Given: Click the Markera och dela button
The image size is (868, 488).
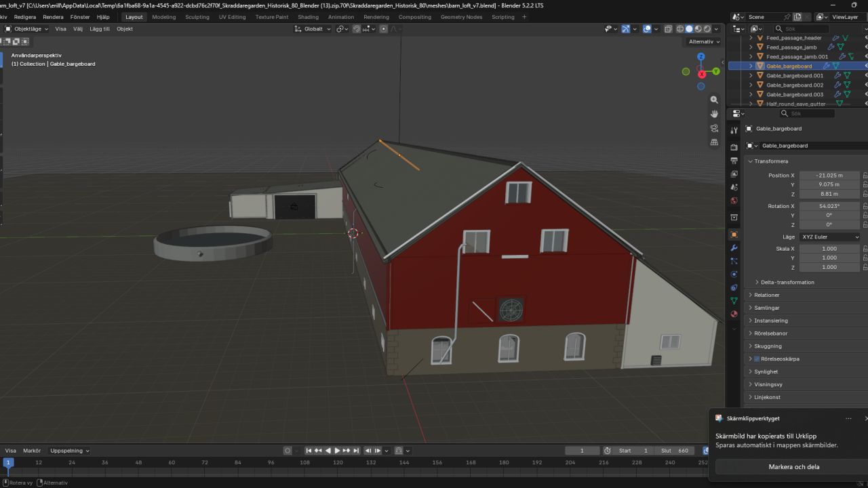Looking at the screenshot, I should 793,466.
